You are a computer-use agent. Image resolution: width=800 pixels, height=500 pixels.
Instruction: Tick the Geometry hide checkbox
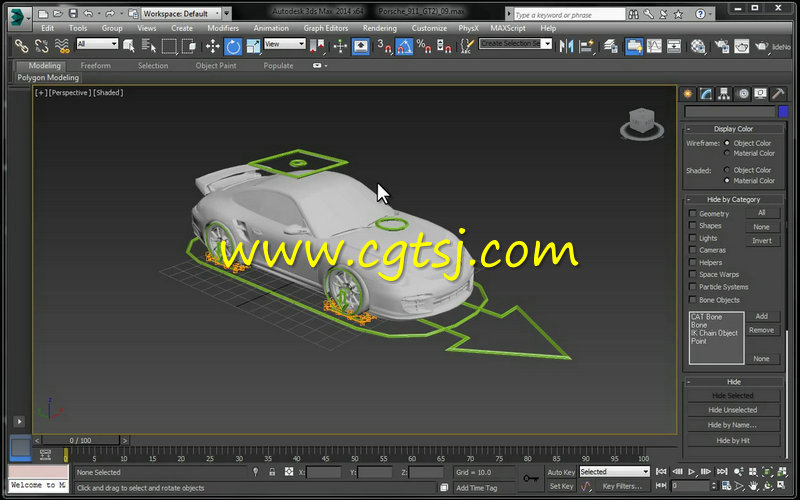pos(692,213)
